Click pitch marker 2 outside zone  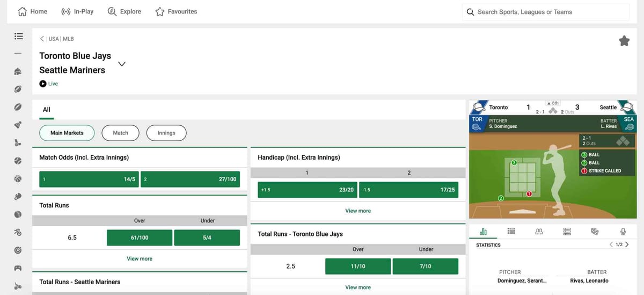tap(501, 198)
